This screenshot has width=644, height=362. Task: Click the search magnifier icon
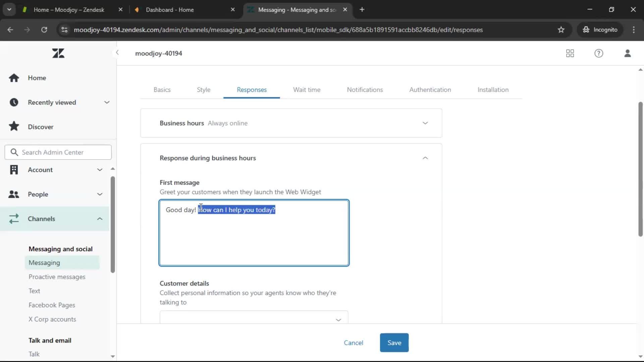click(x=14, y=152)
